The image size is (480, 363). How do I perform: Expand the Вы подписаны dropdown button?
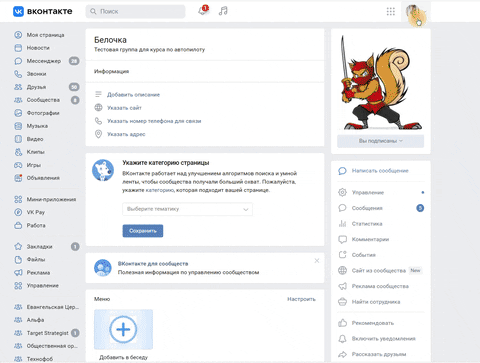(381, 141)
